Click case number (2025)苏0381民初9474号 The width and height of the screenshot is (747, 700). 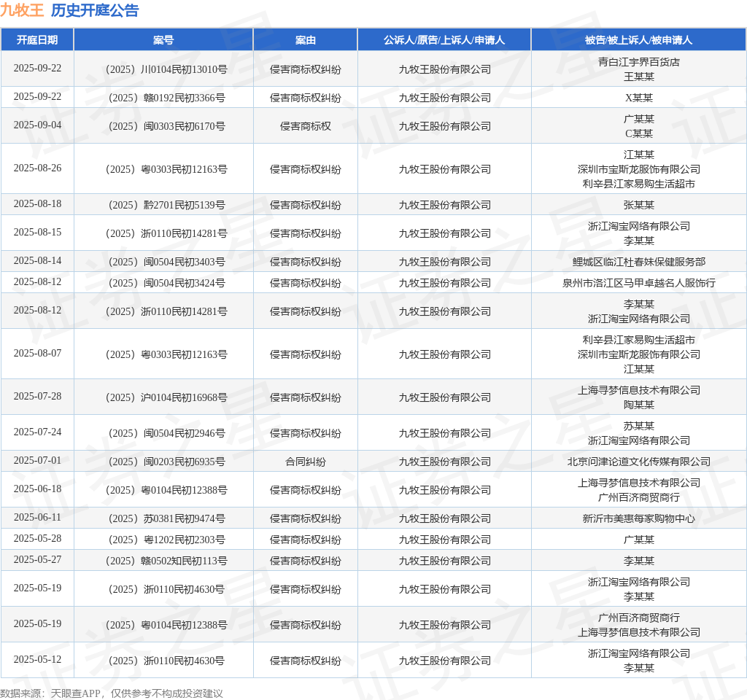tap(166, 518)
